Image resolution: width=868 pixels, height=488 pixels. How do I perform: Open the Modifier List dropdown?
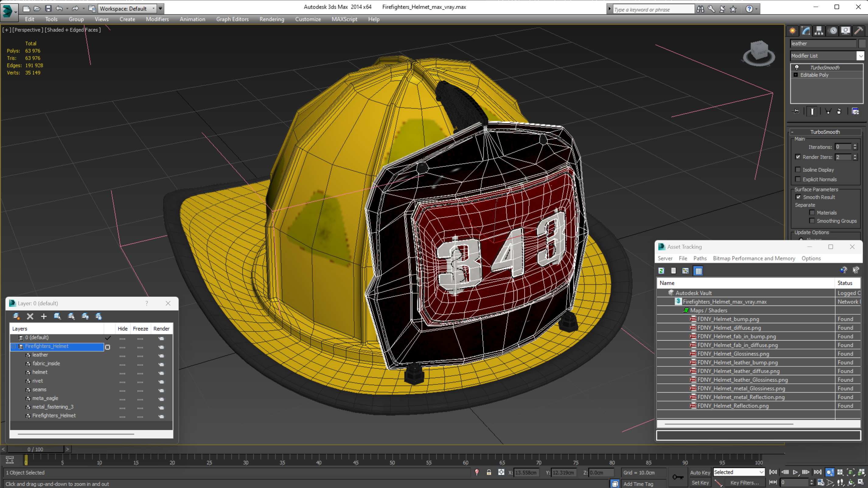coord(861,56)
